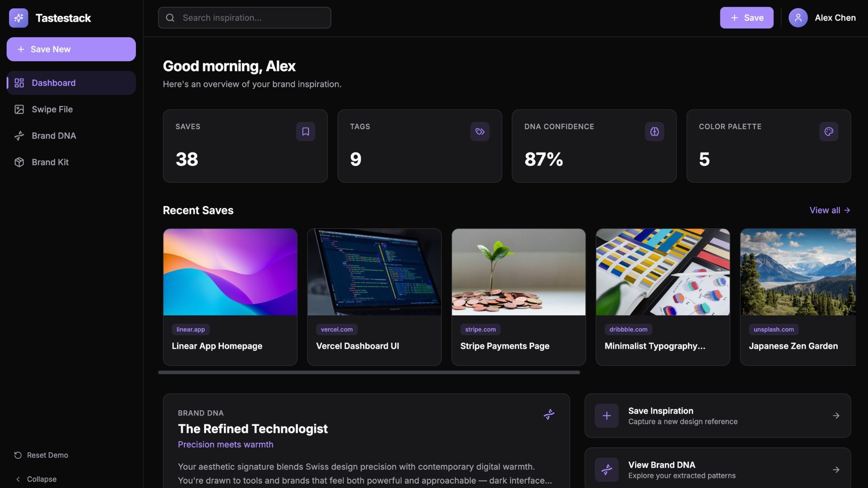Click the Recent Saves horizontal scrollbar
Image resolution: width=868 pixels, height=488 pixels.
tap(369, 372)
